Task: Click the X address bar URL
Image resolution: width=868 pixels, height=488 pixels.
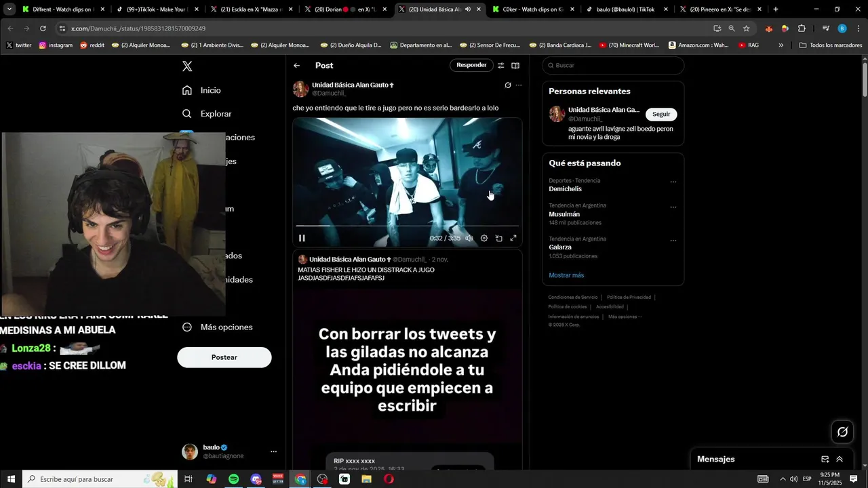Action: (x=138, y=28)
